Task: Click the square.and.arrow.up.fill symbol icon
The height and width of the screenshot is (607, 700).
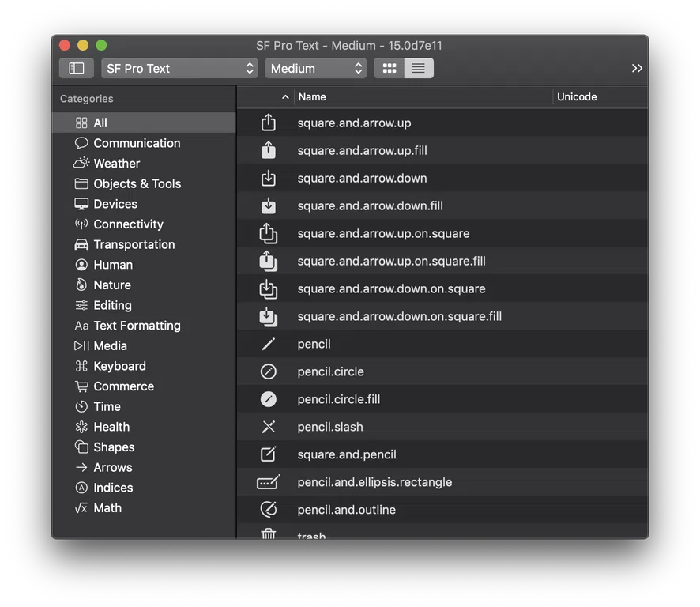Action: point(269,150)
